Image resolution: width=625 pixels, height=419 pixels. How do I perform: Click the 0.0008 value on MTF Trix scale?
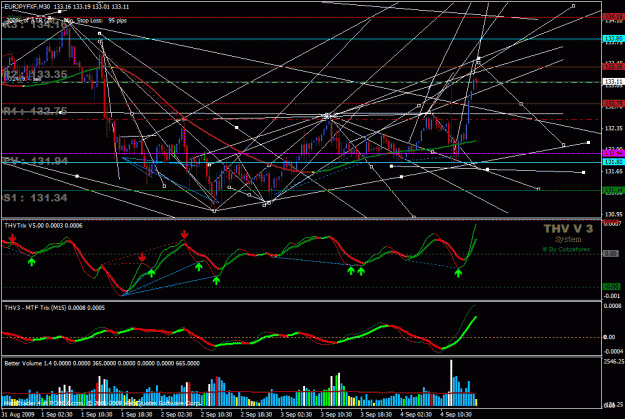coord(613,306)
